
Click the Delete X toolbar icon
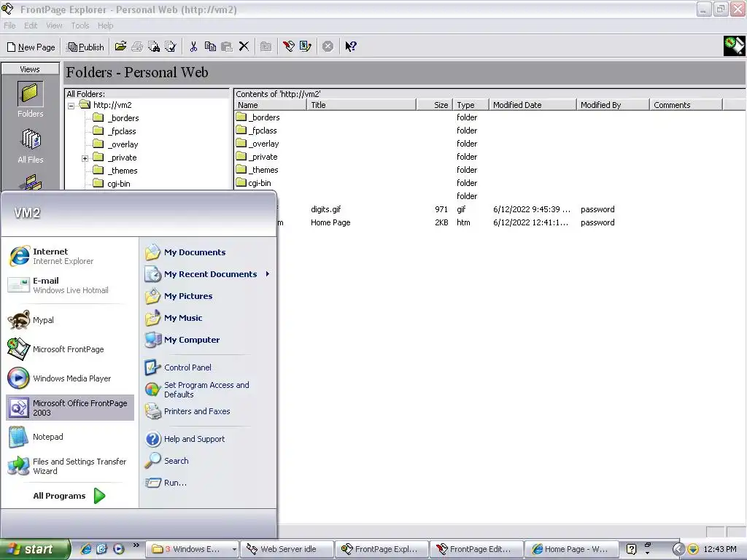click(x=244, y=46)
